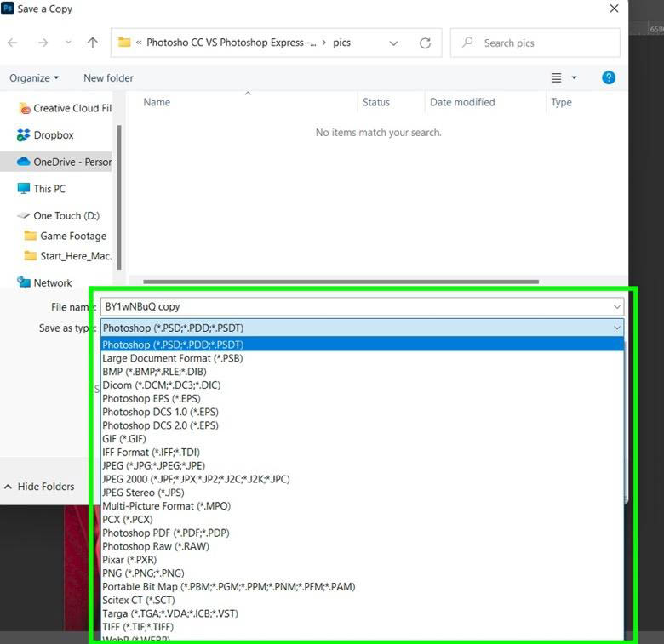
Task: Open the Help icon
Action: (609, 77)
